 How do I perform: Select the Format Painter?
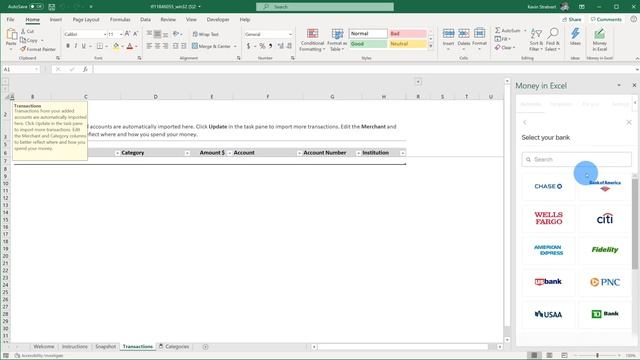(38, 49)
